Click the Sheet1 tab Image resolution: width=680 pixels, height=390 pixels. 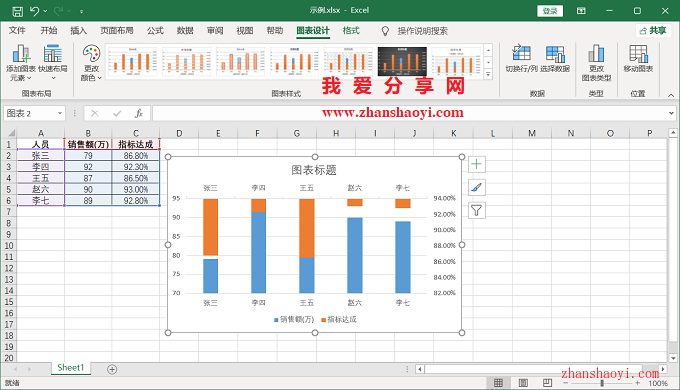pyautogui.click(x=70, y=368)
